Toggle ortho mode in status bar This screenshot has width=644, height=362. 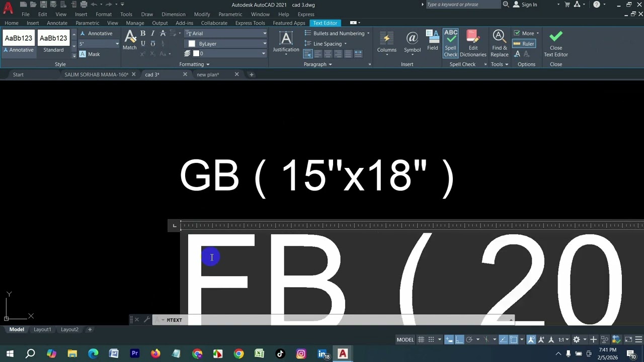459,340
